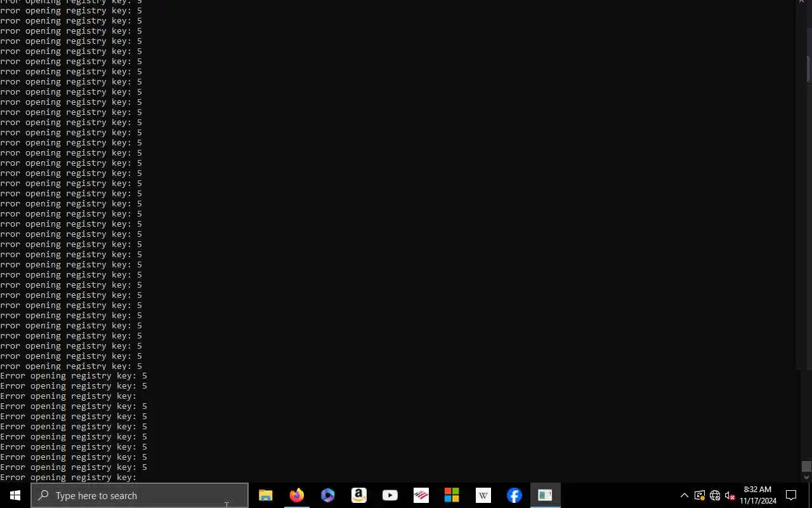The width and height of the screenshot is (812, 508).
Task: Click the muted volume tray icon
Action: pyautogui.click(x=730, y=495)
